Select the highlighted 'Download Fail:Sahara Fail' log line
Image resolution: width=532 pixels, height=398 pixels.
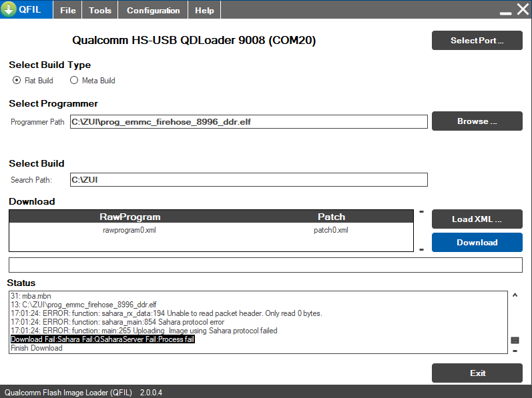[x=103, y=339]
